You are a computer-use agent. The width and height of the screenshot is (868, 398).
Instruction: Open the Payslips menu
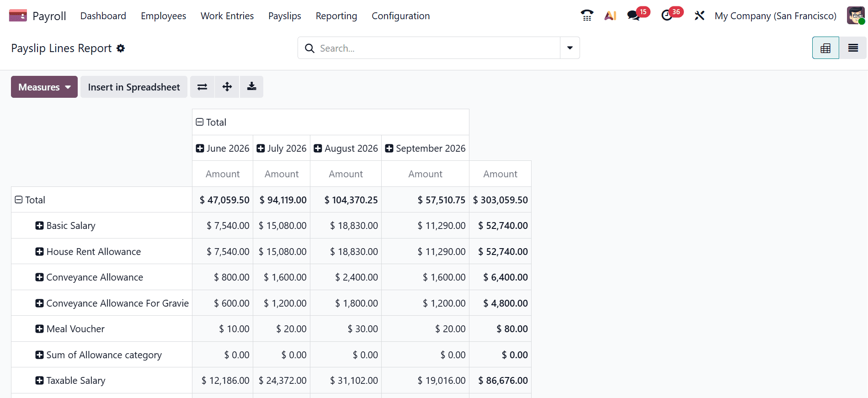[x=285, y=16]
